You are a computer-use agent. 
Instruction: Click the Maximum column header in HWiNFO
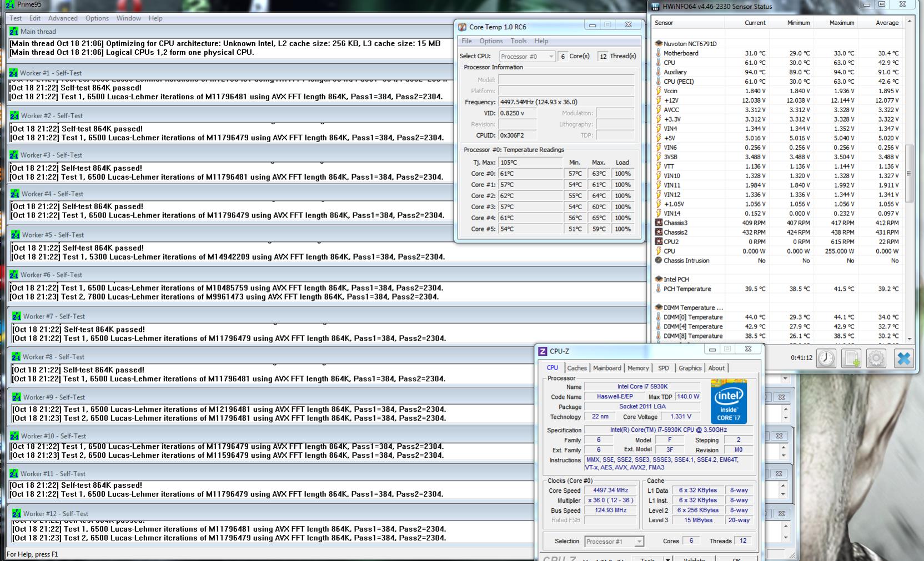835,23
